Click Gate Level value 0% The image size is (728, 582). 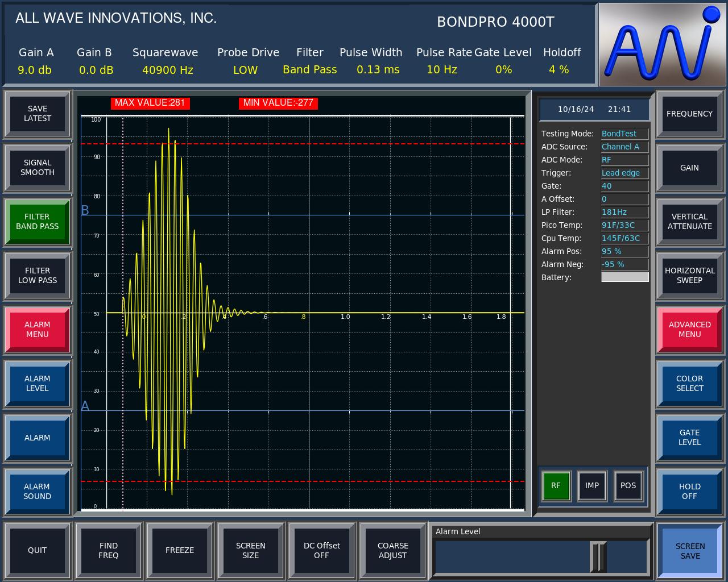pyautogui.click(x=504, y=69)
